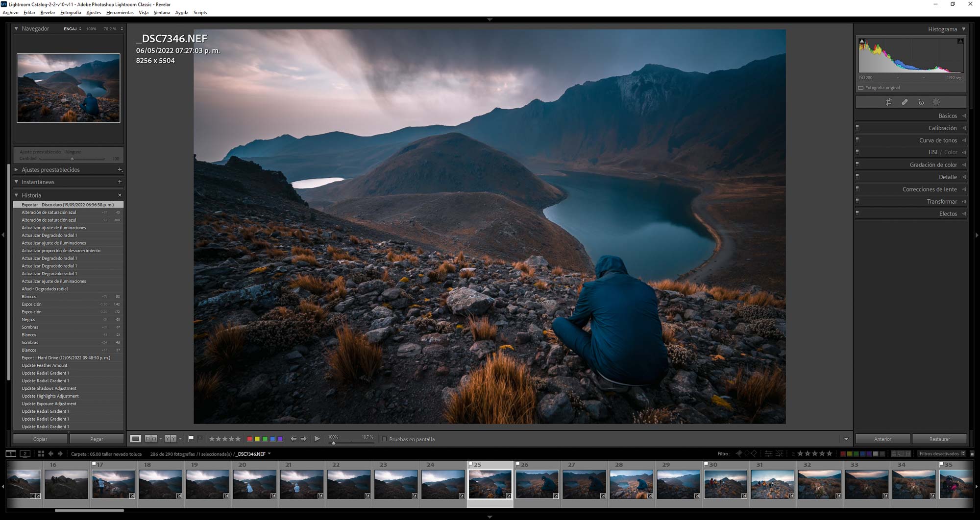Image resolution: width=980 pixels, height=520 pixels.
Task: Toggle Curva de tonos panel switch
Action: click(857, 139)
